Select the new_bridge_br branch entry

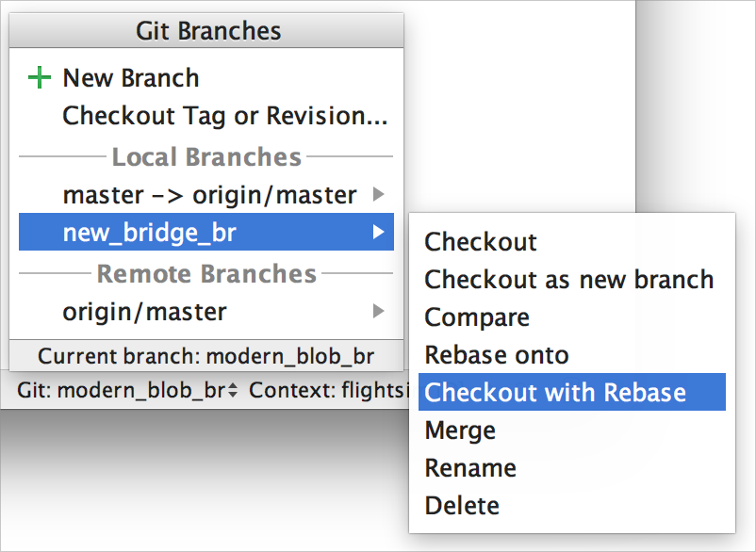click(x=206, y=232)
